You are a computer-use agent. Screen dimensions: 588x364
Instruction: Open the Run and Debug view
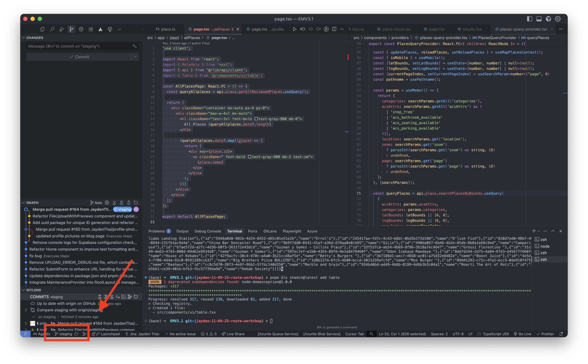(62, 29)
